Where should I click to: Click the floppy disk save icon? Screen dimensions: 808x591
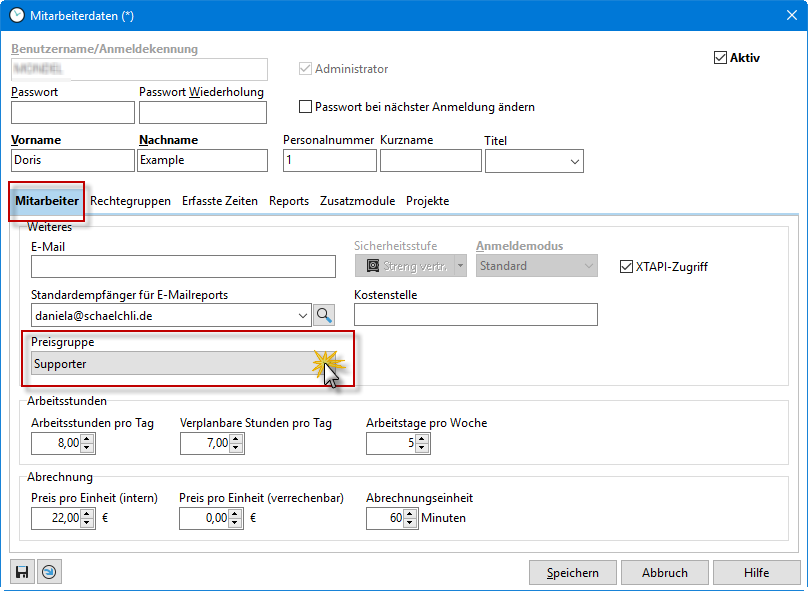(x=21, y=572)
